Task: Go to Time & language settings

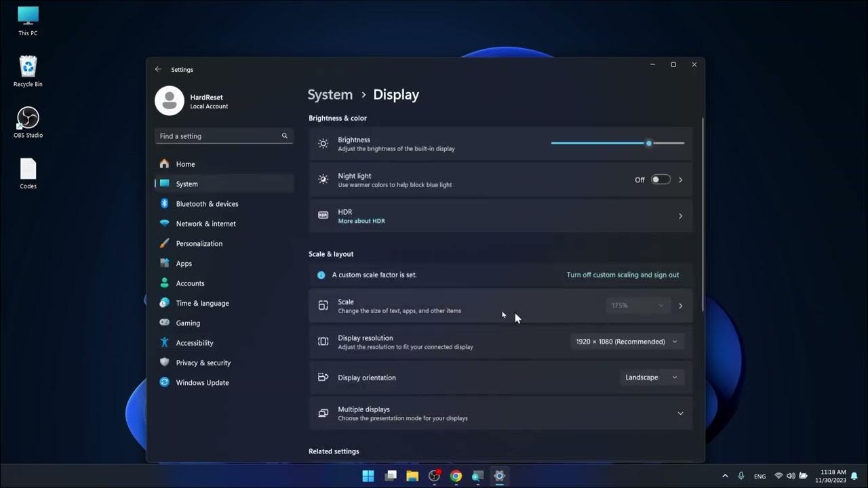Action: pos(202,303)
